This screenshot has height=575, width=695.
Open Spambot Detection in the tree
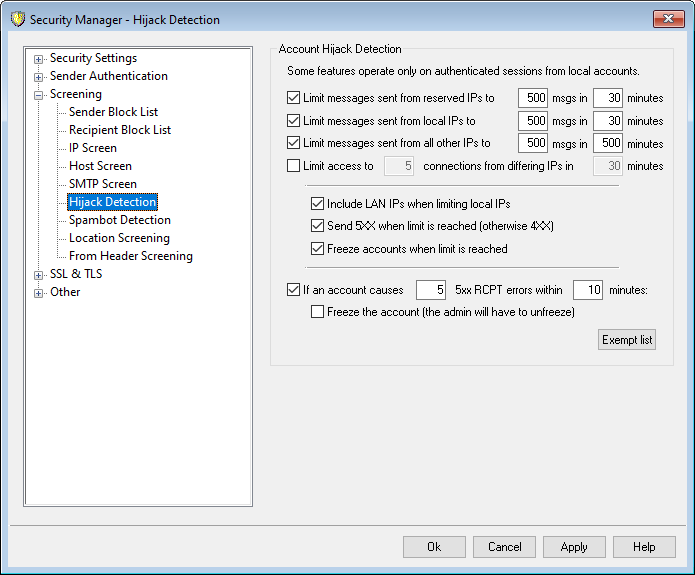(x=119, y=220)
